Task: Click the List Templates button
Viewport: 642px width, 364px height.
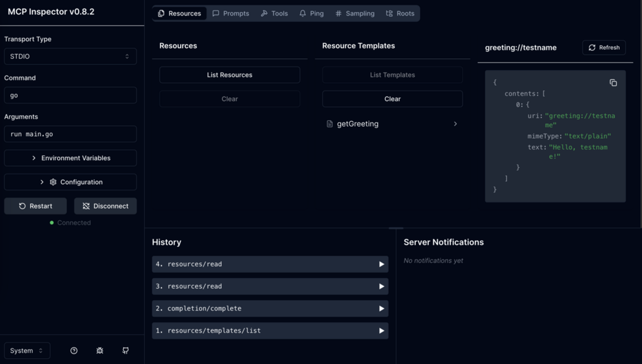Action: point(393,75)
